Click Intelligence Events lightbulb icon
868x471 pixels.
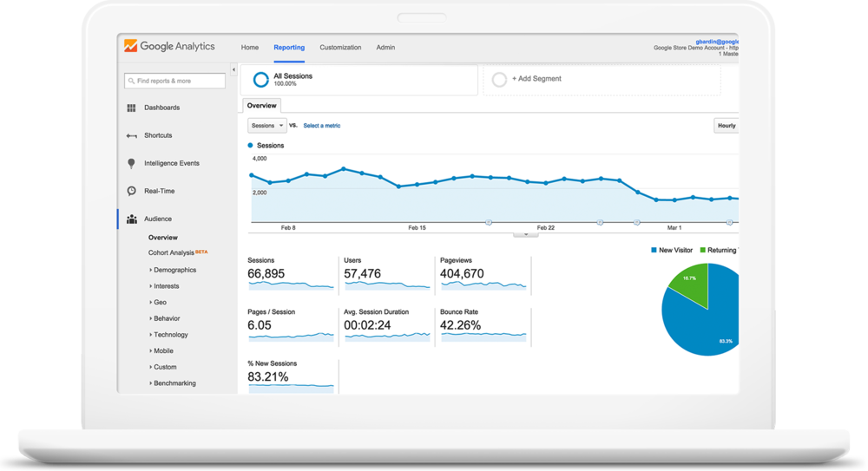[x=131, y=163]
